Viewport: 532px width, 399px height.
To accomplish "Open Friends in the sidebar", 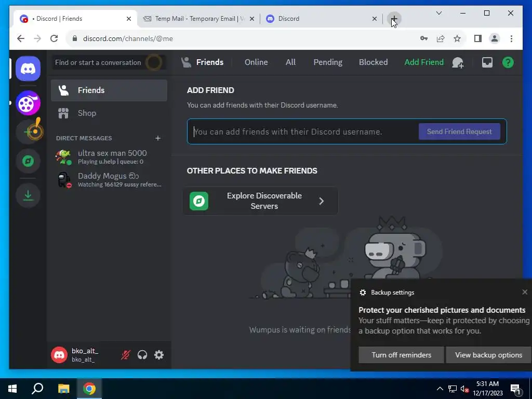I will [109, 90].
